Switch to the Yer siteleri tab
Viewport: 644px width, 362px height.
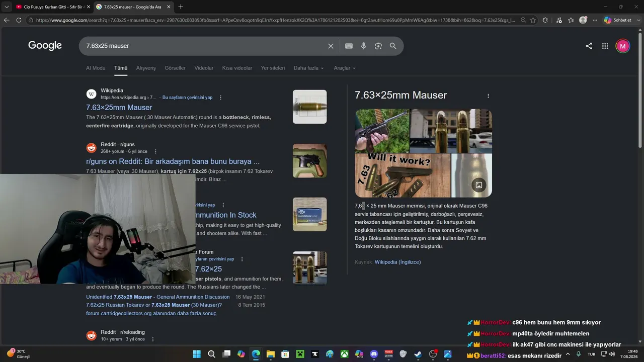coord(273,68)
